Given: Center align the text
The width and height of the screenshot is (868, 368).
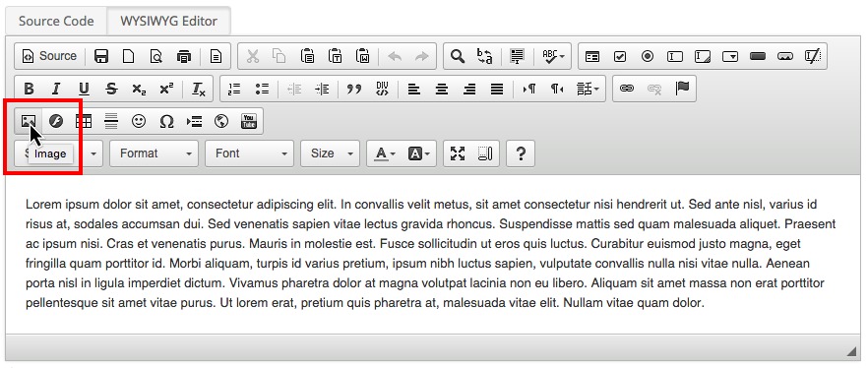Looking at the screenshot, I should (x=442, y=89).
